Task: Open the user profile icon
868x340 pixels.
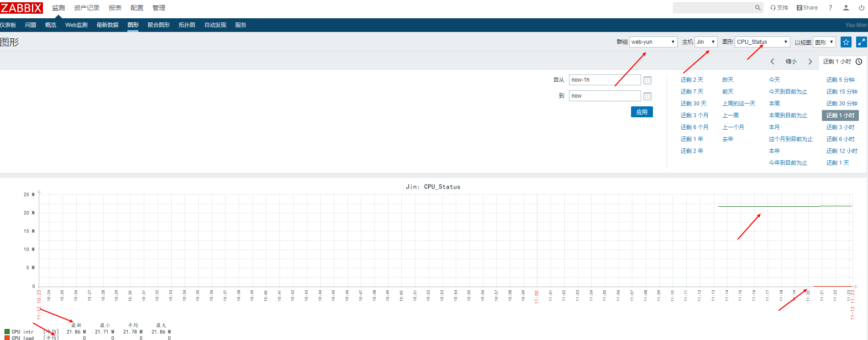Action: [846, 8]
